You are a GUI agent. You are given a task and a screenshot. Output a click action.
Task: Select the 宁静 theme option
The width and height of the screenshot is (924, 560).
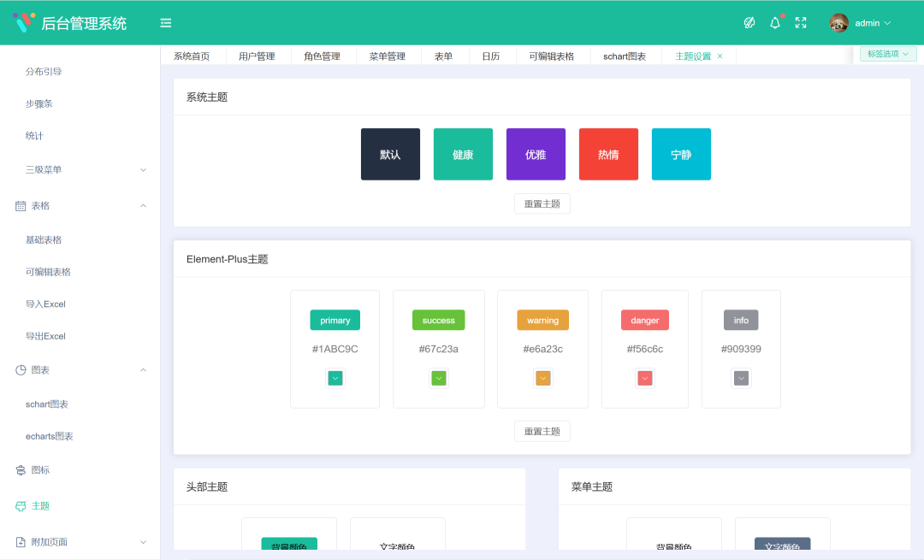[681, 154]
